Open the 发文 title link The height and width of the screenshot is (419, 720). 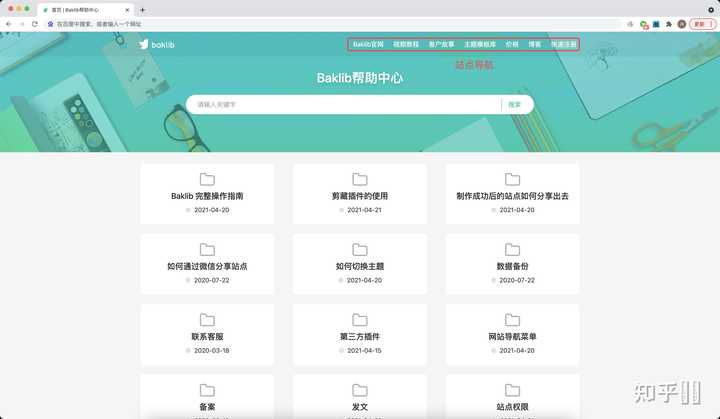pos(360,407)
